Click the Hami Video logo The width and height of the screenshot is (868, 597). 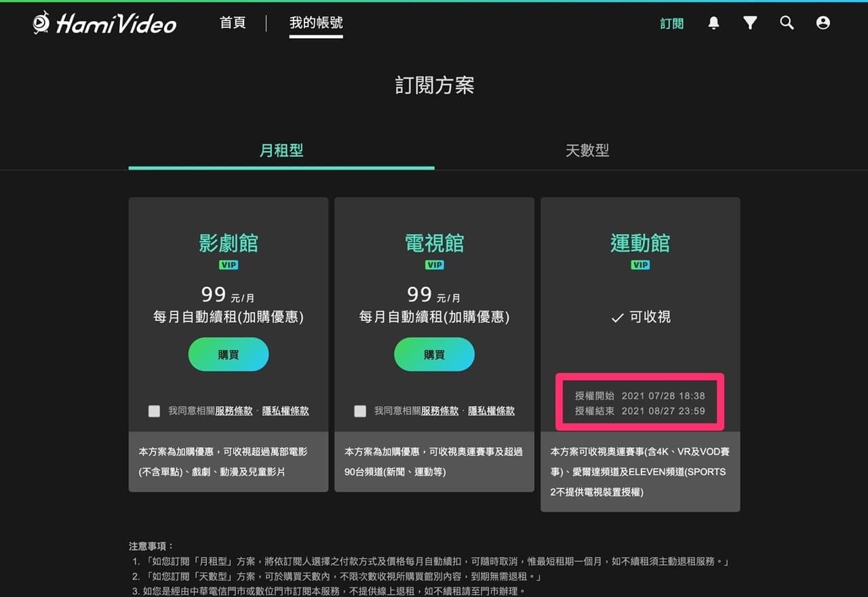104,23
